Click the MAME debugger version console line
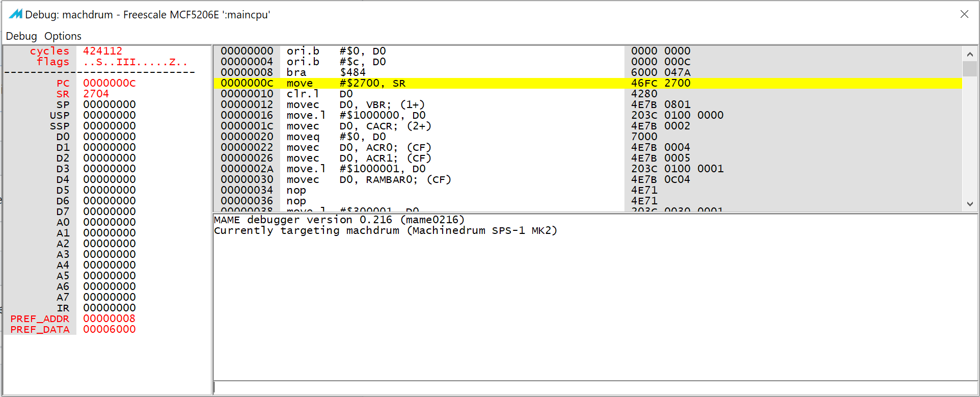 (x=339, y=220)
